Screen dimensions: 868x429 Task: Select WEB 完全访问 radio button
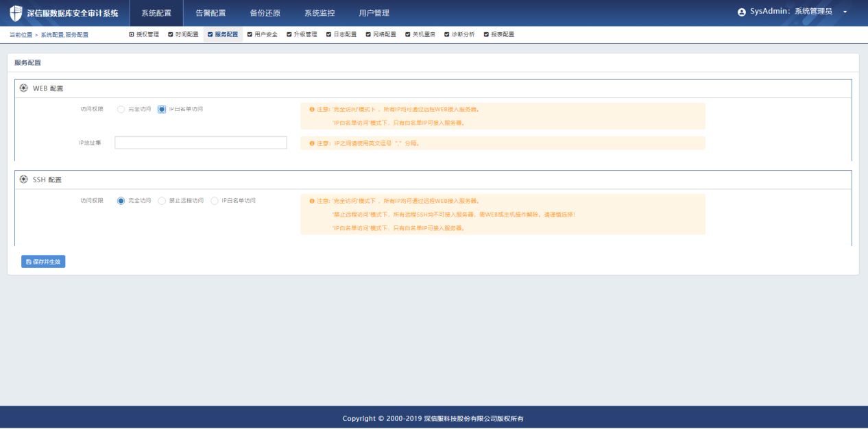(121, 109)
